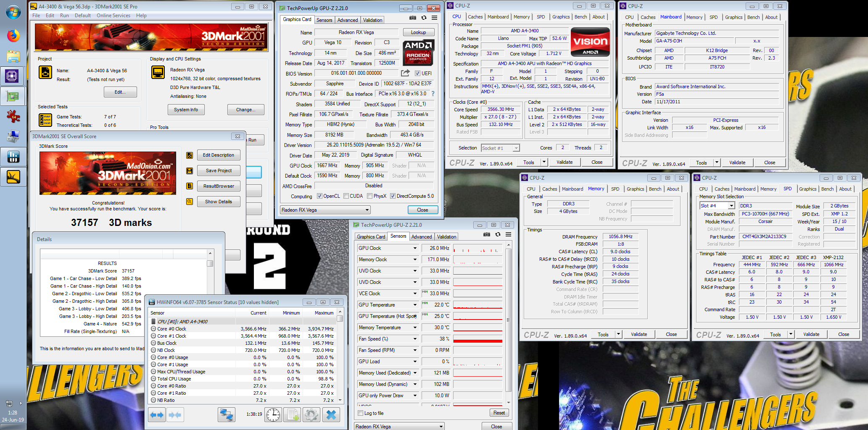Enable the Log to file checkbox
The width and height of the screenshot is (868, 430).
(360, 413)
